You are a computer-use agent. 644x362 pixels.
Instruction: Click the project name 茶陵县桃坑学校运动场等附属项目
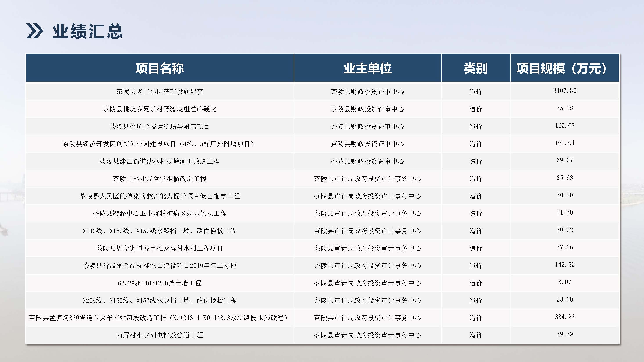[160, 126]
